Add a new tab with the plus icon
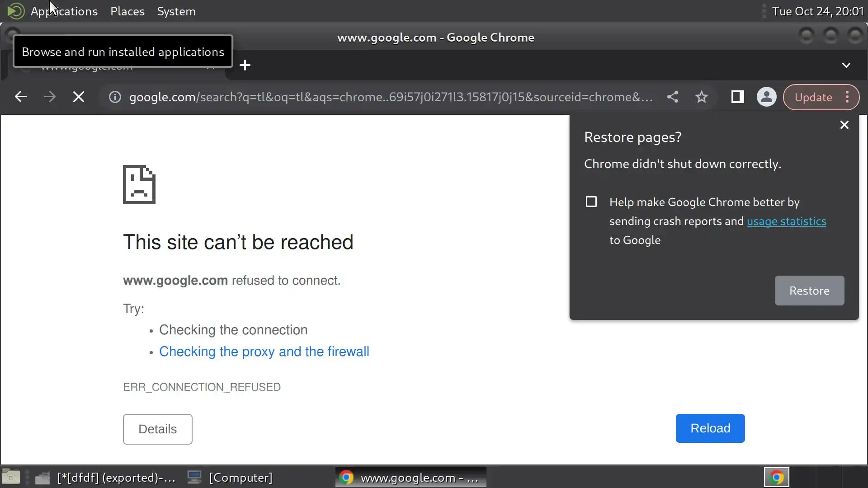The height and width of the screenshot is (488, 868). coord(245,66)
